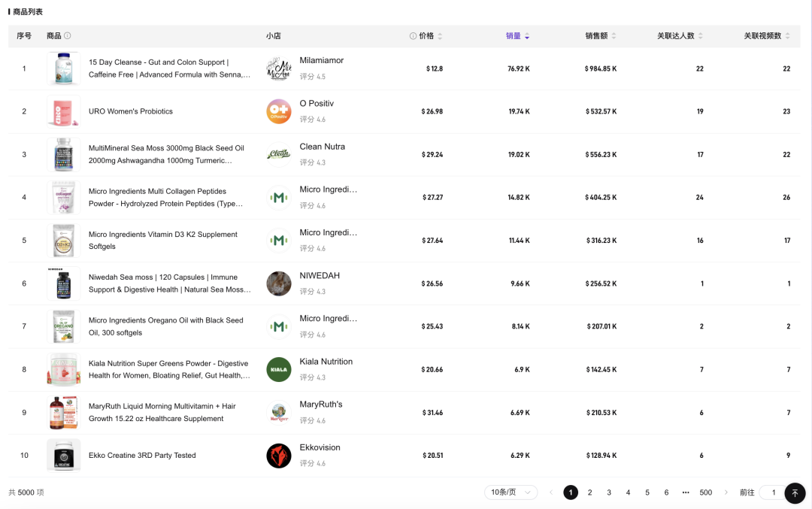
Task: Open Ekko Creatine 3RD Party Tested link
Action: 142,456
